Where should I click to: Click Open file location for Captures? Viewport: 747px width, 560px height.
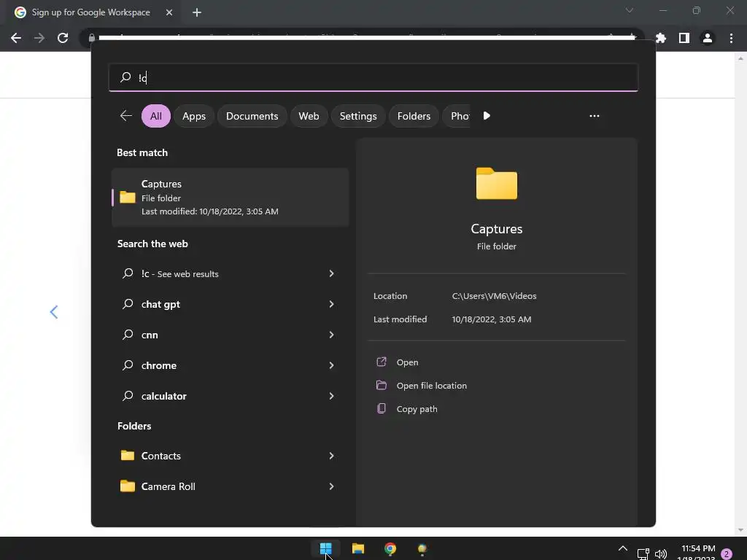click(432, 386)
